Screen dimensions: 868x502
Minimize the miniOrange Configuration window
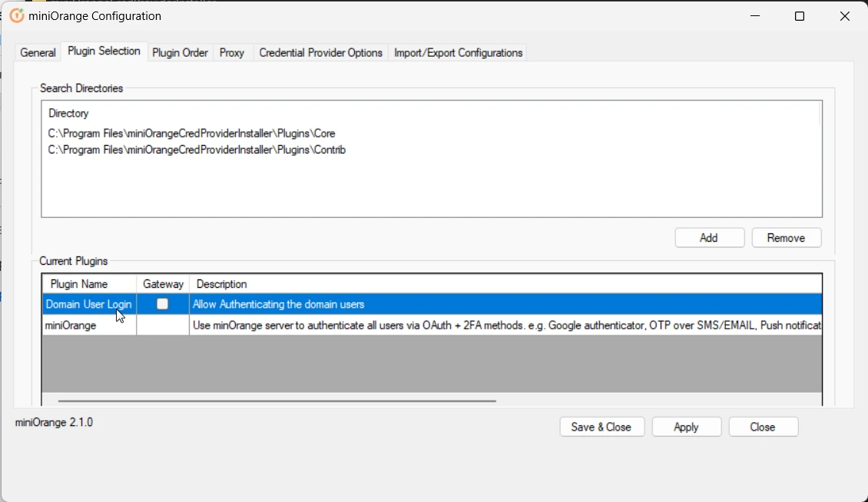755,16
